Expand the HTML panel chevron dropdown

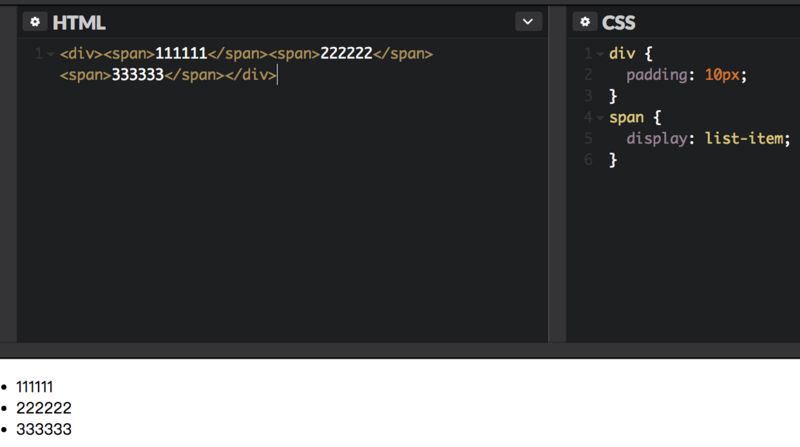pos(528,22)
